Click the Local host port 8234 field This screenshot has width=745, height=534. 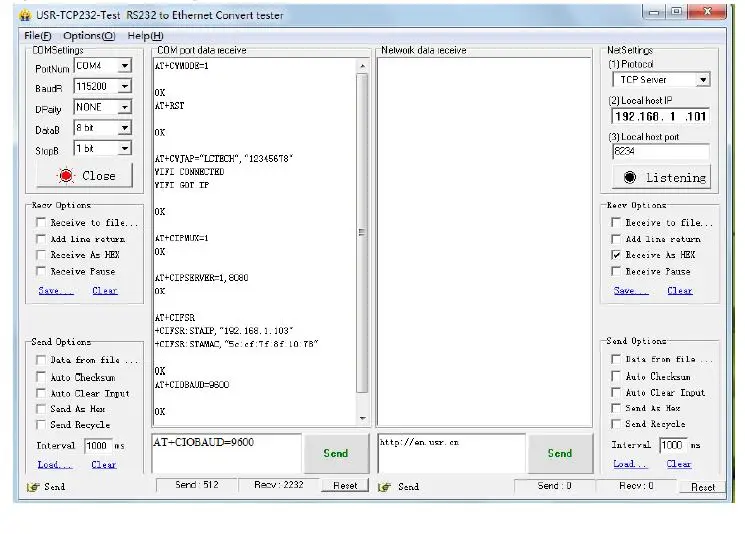tap(661, 151)
